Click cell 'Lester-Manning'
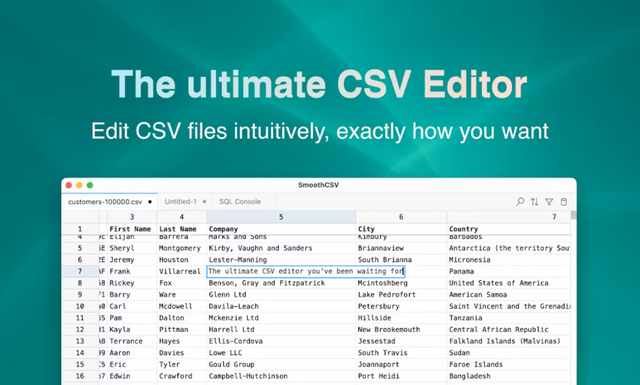This screenshot has width=640, height=385. (x=281, y=260)
